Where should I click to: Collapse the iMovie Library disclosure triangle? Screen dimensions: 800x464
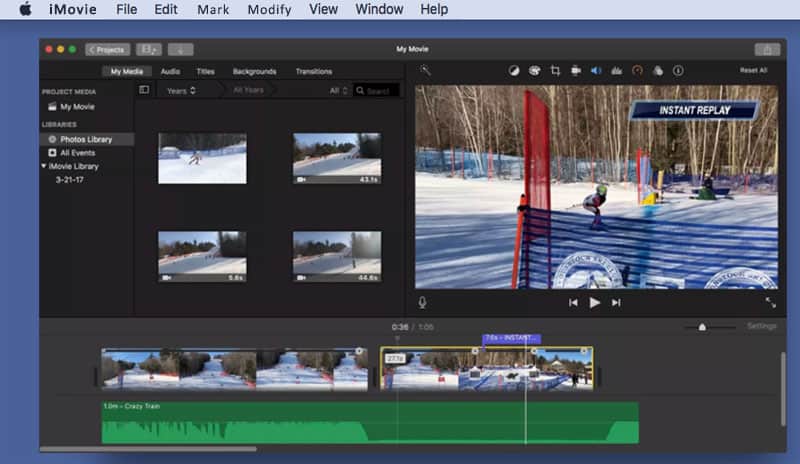coord(44,166)
